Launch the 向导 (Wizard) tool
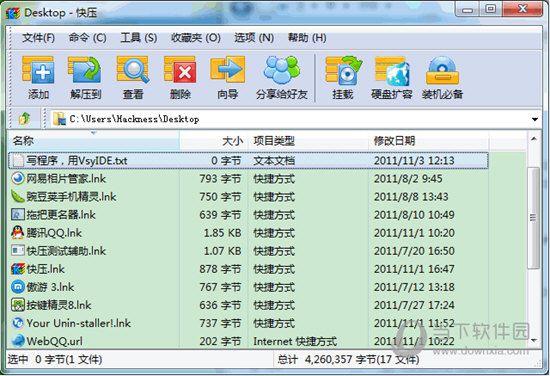This screenshot has width=550, height=376. click(x=227, y=69)
